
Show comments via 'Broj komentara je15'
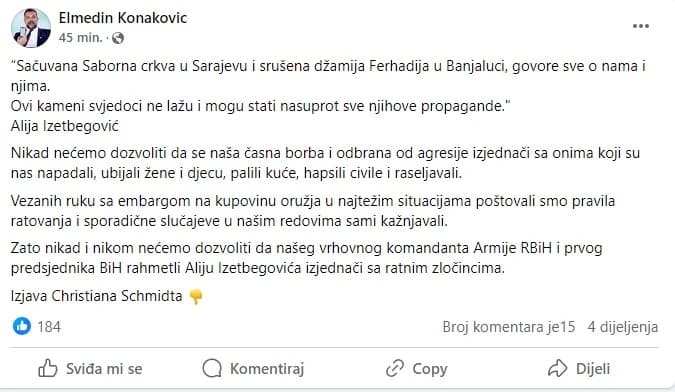point(508,327)
